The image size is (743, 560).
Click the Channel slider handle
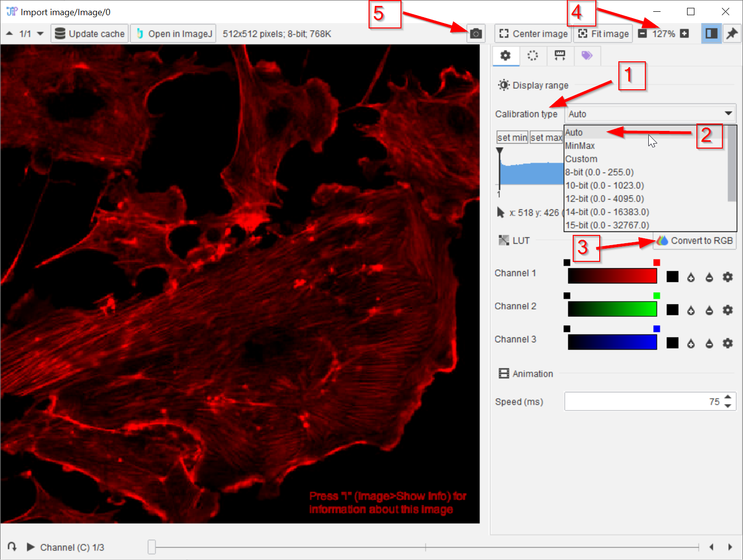point(152,547)
